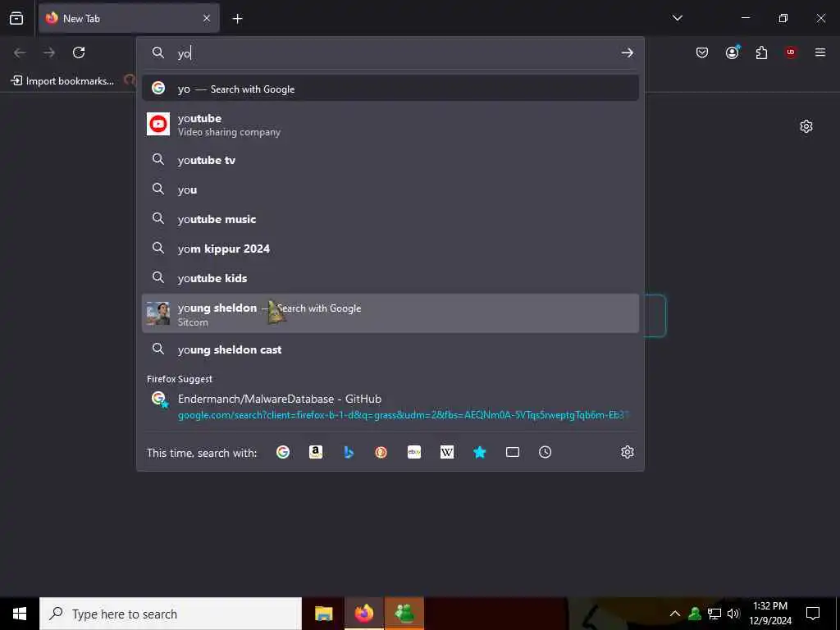The image size is (840, 630).
Task: Choose the "young sheldon cast" suggestion
Action: pyautogui.click(x=390, y=349)
